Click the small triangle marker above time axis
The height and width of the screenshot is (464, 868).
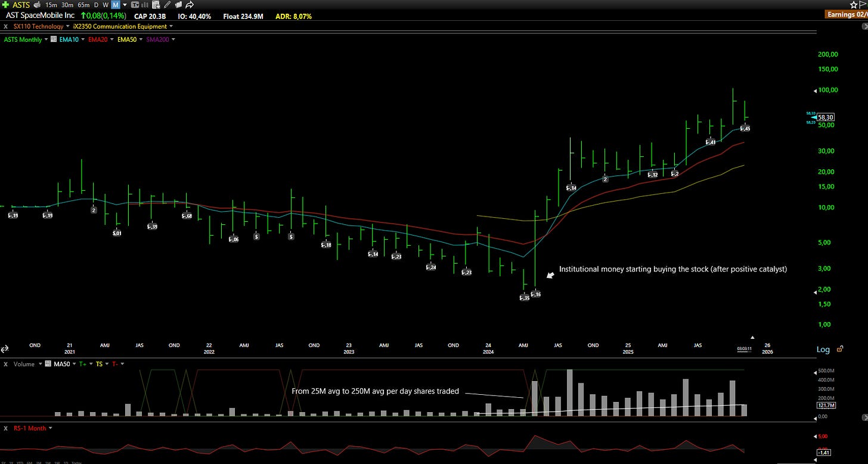(752, 337)
